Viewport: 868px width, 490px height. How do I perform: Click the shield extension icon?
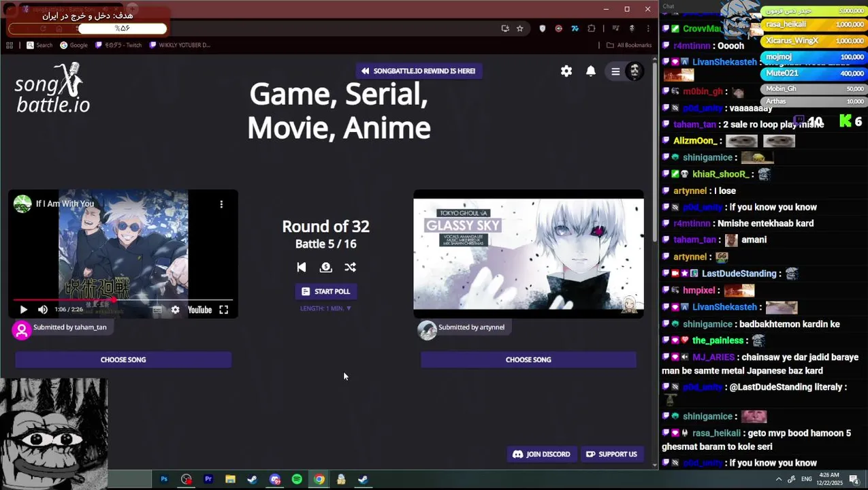(x=543, y=29)
